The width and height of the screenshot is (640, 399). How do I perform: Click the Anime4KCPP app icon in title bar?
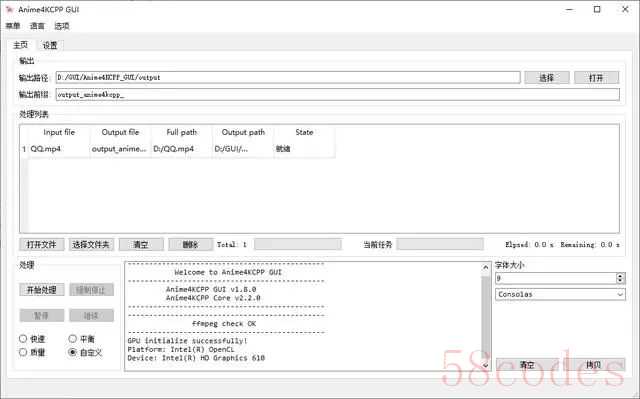click(9, 9)
